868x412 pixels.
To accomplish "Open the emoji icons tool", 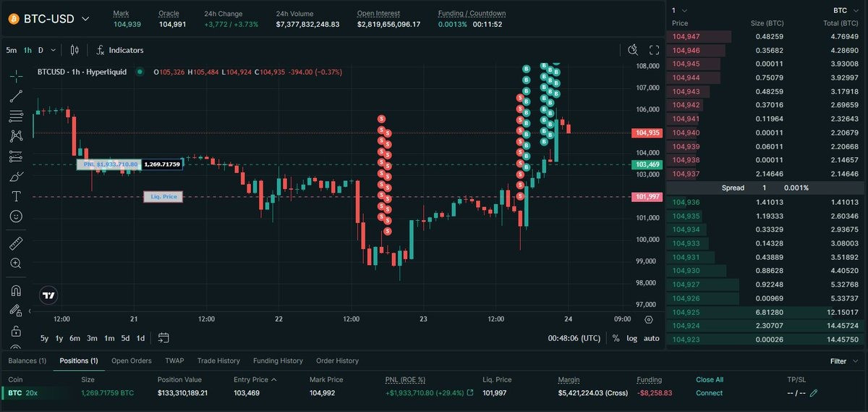I will click(x=16, y=216).
